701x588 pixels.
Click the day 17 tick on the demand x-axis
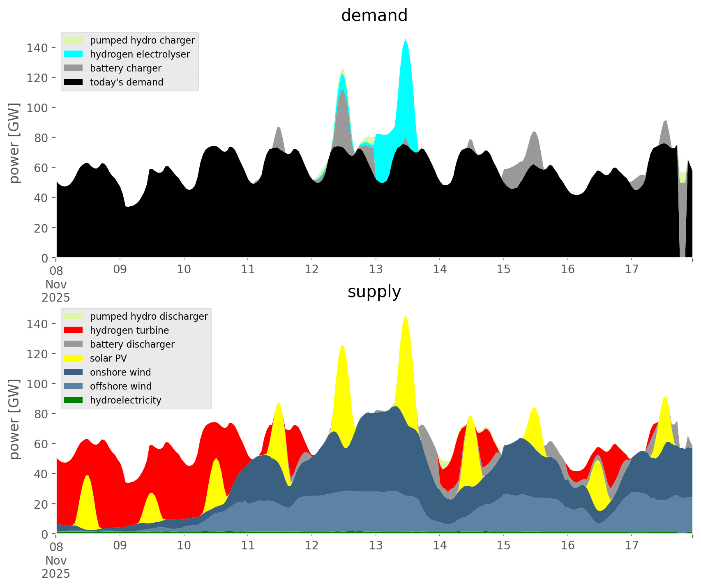click(632, 269)
